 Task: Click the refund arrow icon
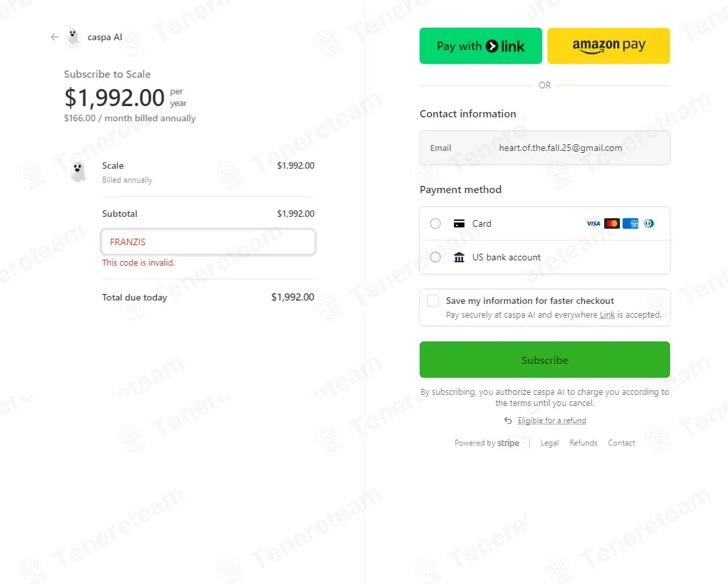508,421
